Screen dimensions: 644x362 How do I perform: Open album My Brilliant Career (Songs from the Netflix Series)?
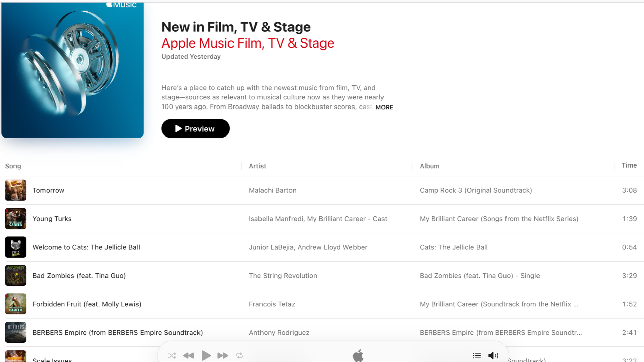[x=499, y=219]
